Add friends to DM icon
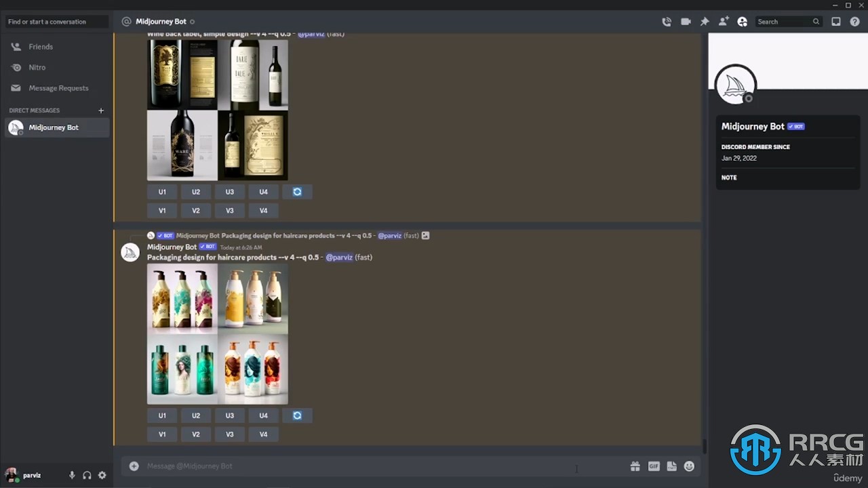The height and width of the screenshot is (488, 868). coord(724,22)
